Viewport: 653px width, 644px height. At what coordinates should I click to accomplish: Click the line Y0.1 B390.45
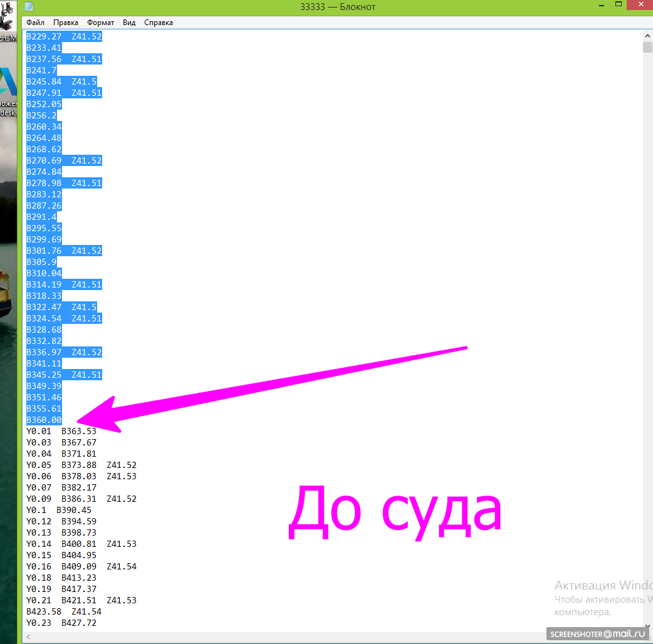tap(59, 510)
